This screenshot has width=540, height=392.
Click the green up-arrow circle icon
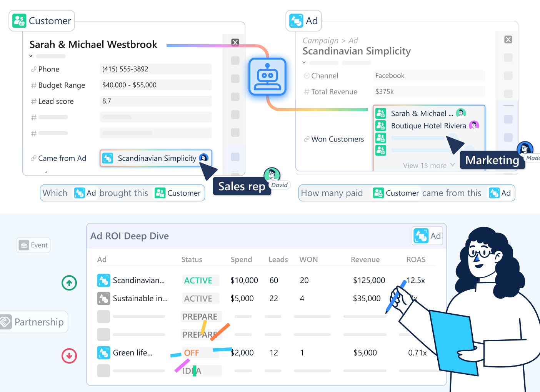point(69,283)
